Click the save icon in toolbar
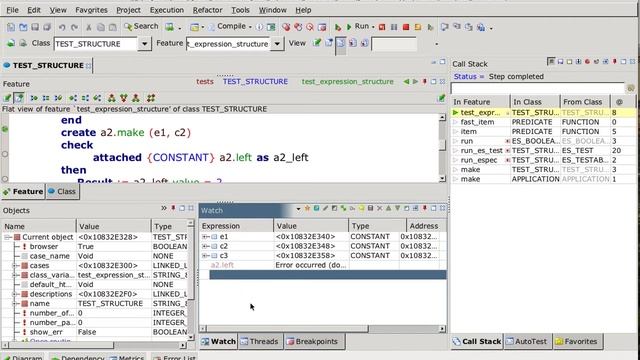Screen dimensions: 640x360 (35, 27)
